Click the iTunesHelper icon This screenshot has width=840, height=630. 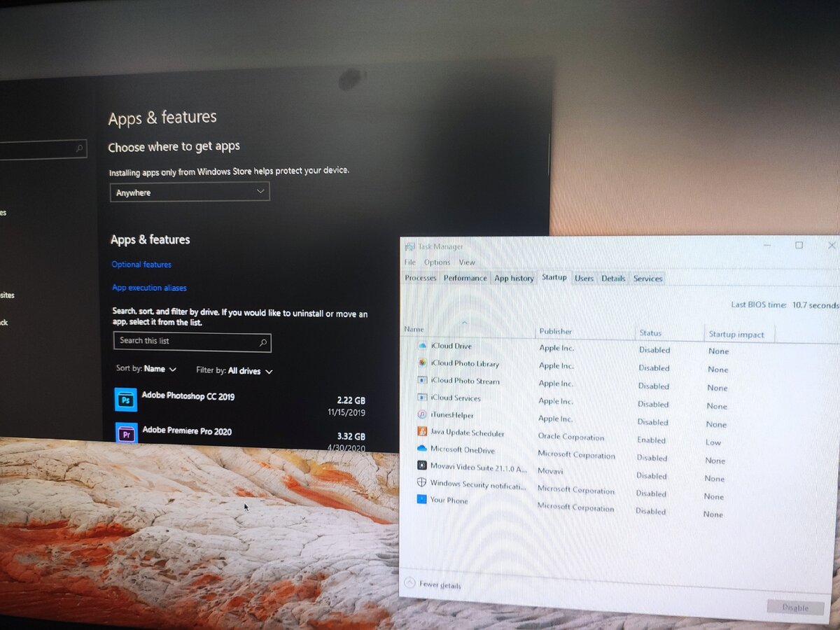pos(422,414)
